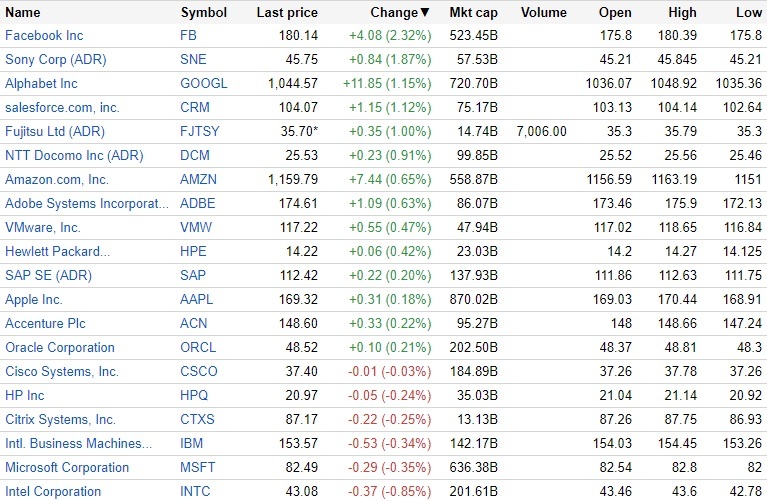
Task: Sort table by Name header
Action: pos(23,13)
